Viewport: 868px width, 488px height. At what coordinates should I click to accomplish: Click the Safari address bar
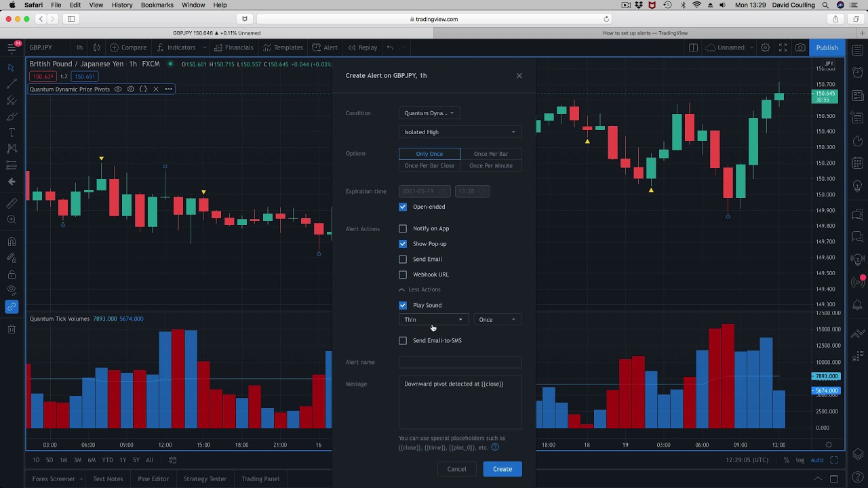tap(434, 19)
